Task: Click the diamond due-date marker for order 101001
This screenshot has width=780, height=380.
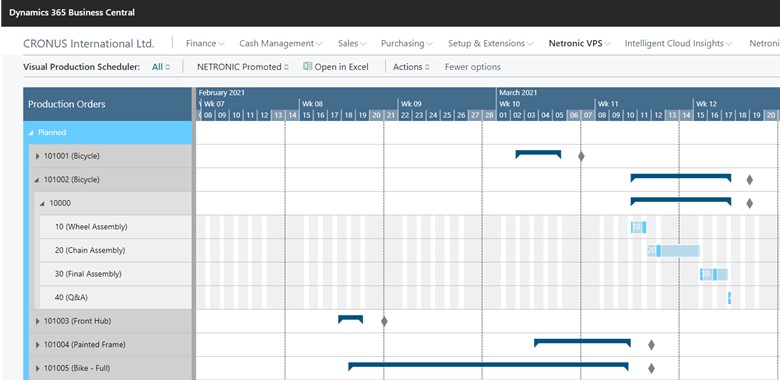Action: pyautogui.click(x=581, y=156)
